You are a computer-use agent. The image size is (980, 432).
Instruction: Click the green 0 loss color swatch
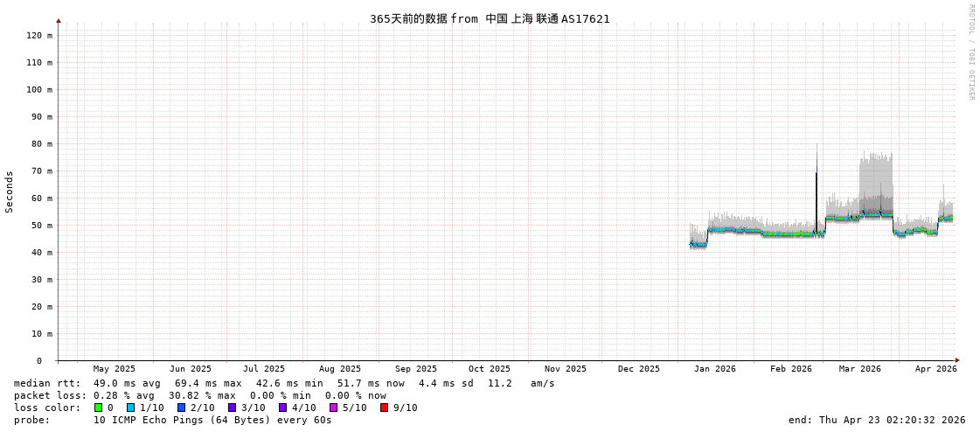tap(99, 408)
